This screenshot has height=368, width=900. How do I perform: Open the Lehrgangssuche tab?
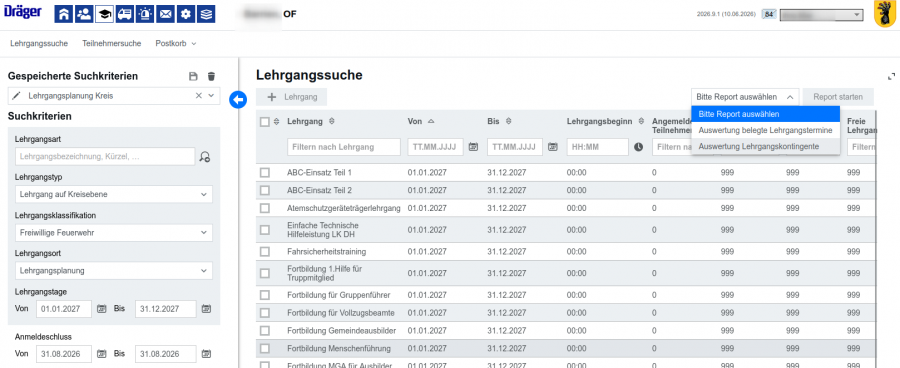(39, 43)
